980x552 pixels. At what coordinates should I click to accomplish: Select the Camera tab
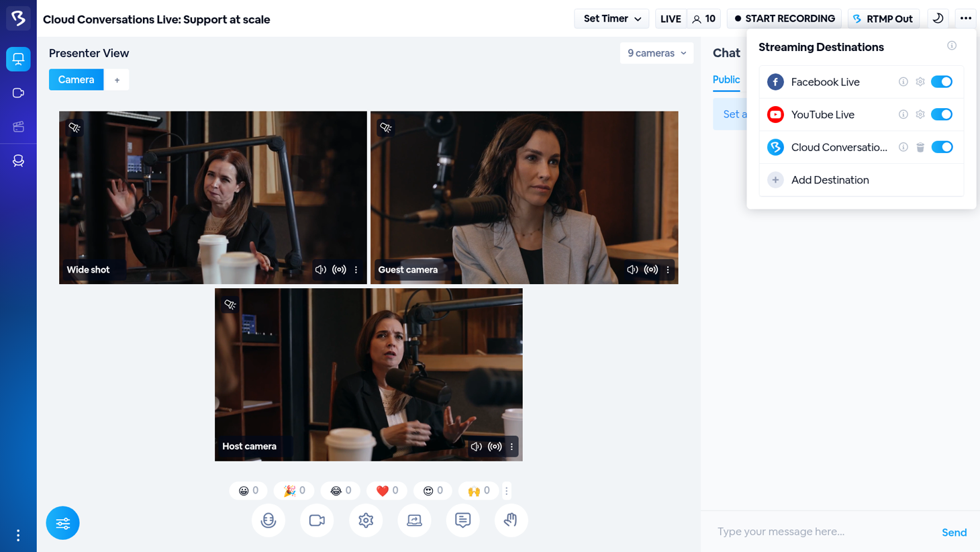click(77, 80)
